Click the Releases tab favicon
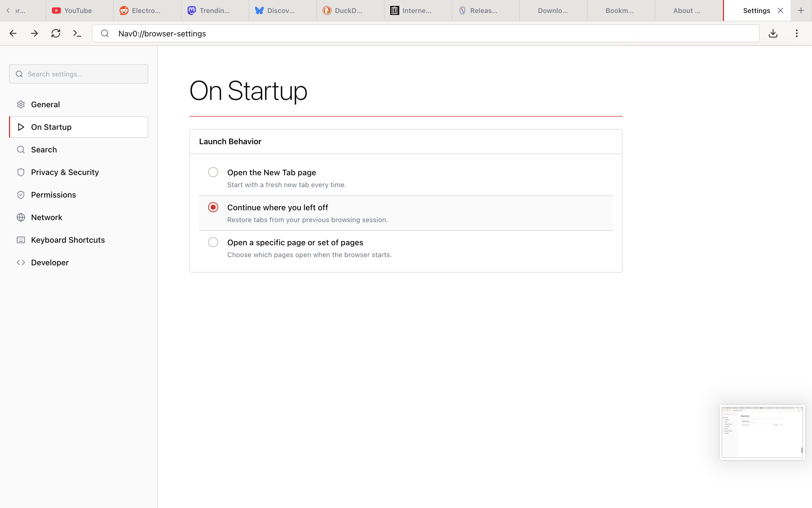This screenshot has height=508, width=812. coord(462,10)
